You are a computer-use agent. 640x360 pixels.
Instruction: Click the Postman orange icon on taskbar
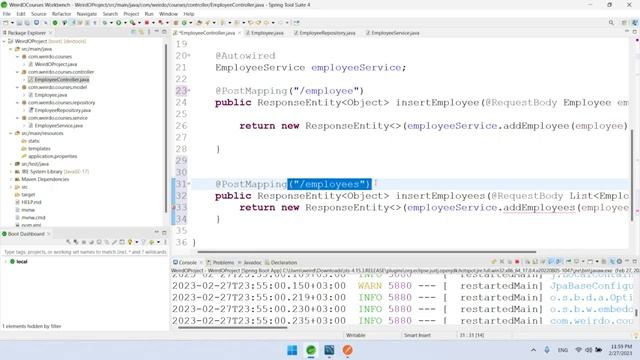tap(347, 350)
